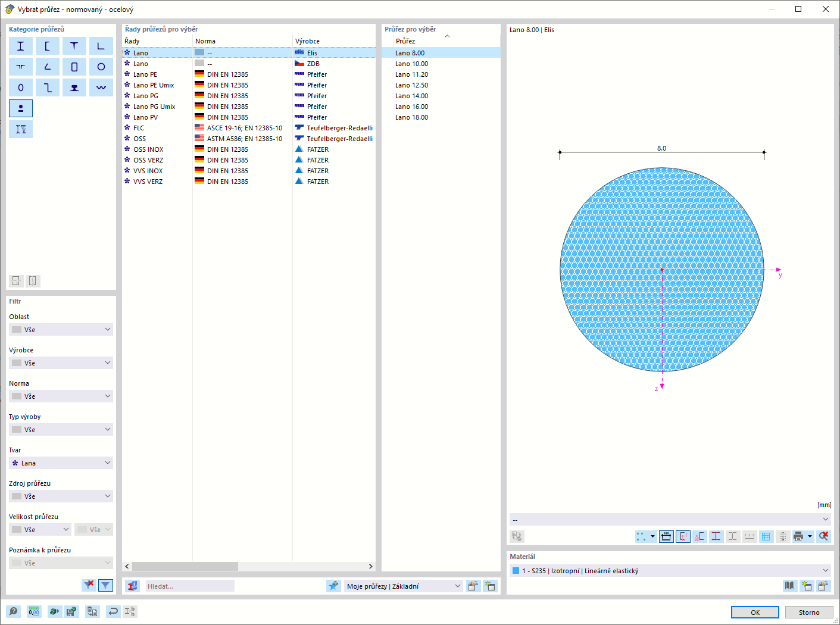This screenshot has width=840, height=625.
Task: Click the print icon under the preview
Action: (x=799, y=536)
